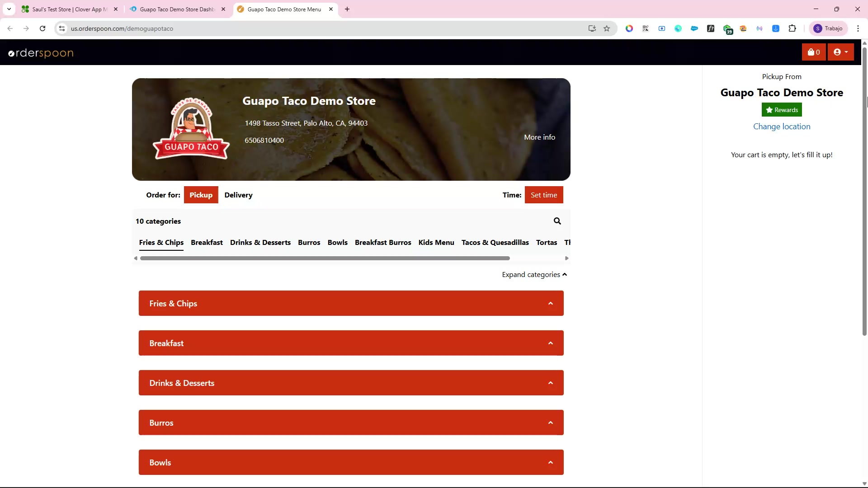Click the menu search magnifier icon
Viewport: 868px width, 488px height.
[557, 221]
